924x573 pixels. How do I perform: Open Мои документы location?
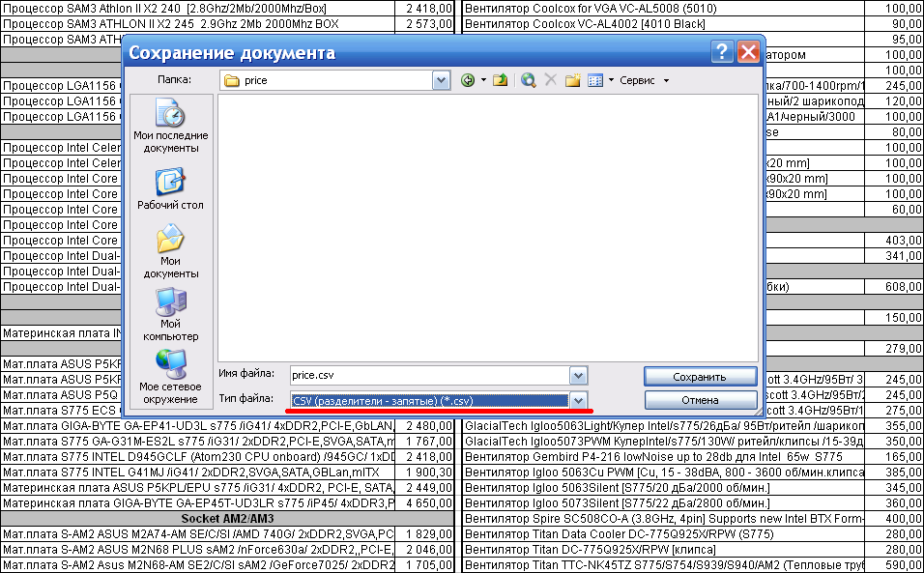(171, 252)
